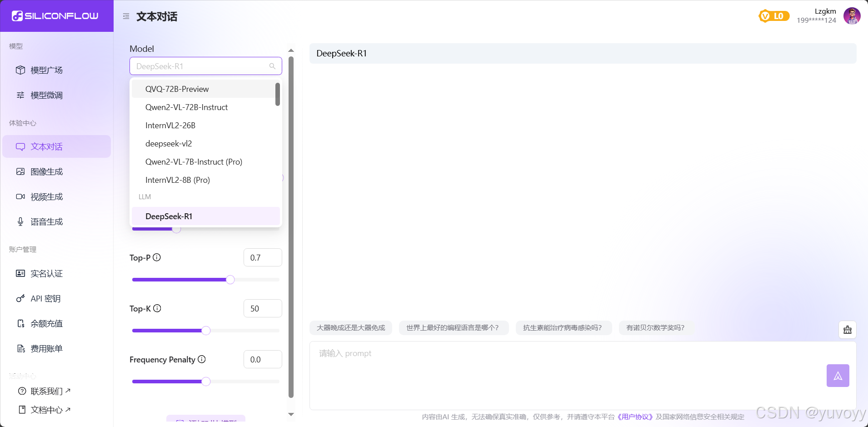Open API 密钥 page
Image resolution: width=868 pixels, height=427 pixels.
pos(56,298)
